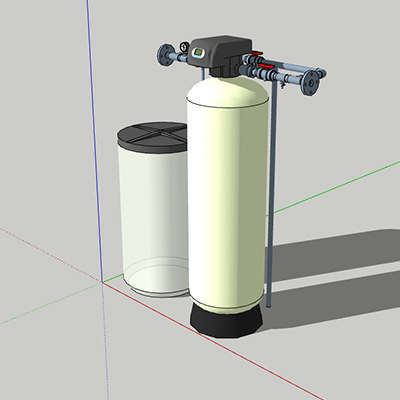
Task: Click the pressure gauge near the valve
Action: pos(184,46)
